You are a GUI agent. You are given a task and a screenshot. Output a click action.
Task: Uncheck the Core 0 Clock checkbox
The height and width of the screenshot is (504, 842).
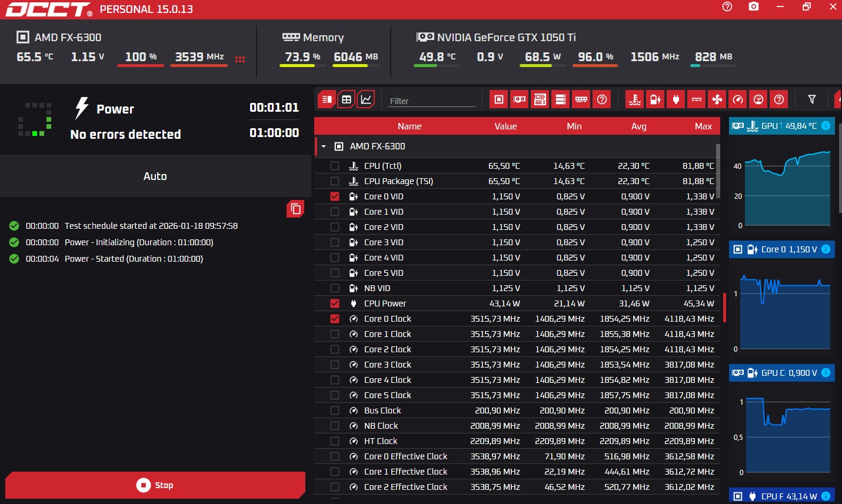click(335, 319)
